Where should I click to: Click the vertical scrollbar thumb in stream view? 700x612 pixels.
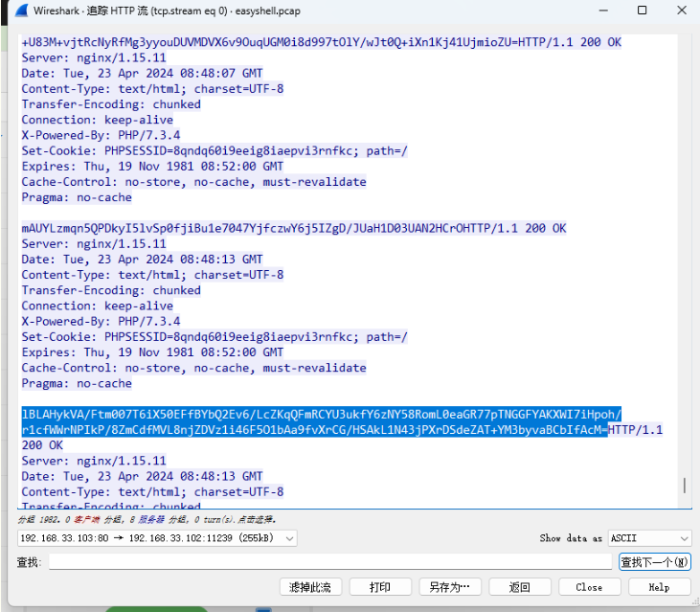(685, 486)
